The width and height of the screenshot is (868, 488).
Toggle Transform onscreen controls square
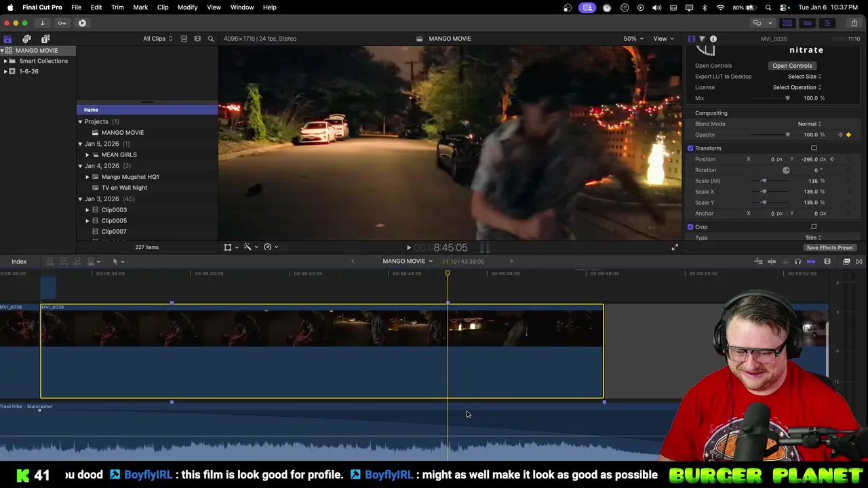pyautogui.click(x=814, y=148)
